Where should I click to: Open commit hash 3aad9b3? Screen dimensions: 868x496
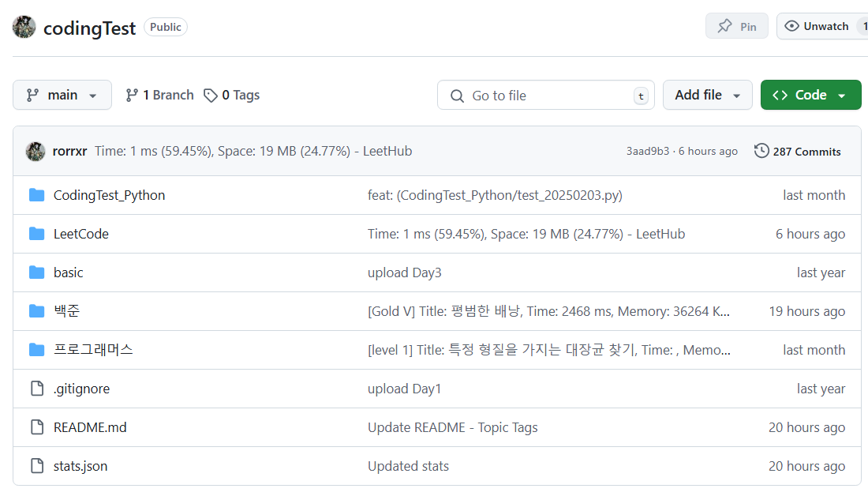click(x=648, y=152)
